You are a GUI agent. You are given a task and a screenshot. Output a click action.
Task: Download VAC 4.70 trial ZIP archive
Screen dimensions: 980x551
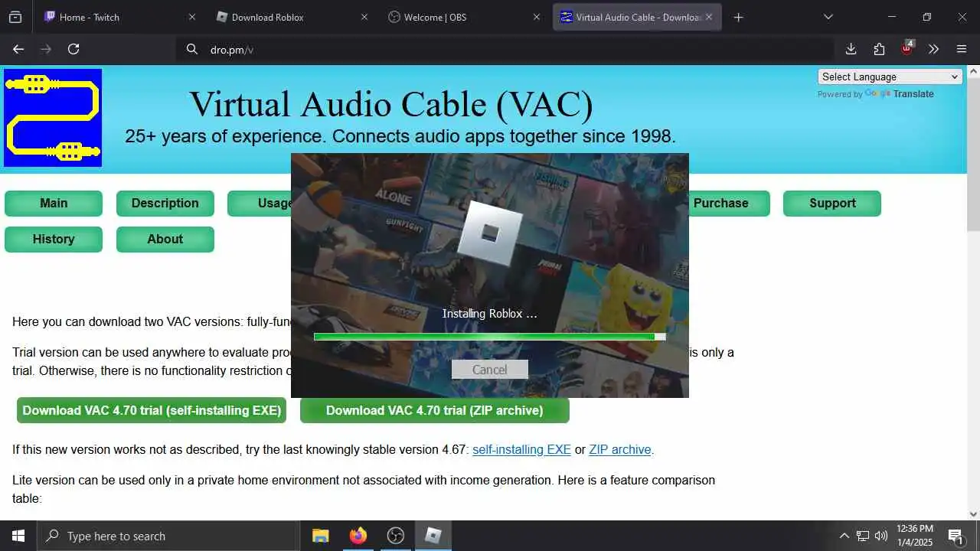click(x=435, y=410)
